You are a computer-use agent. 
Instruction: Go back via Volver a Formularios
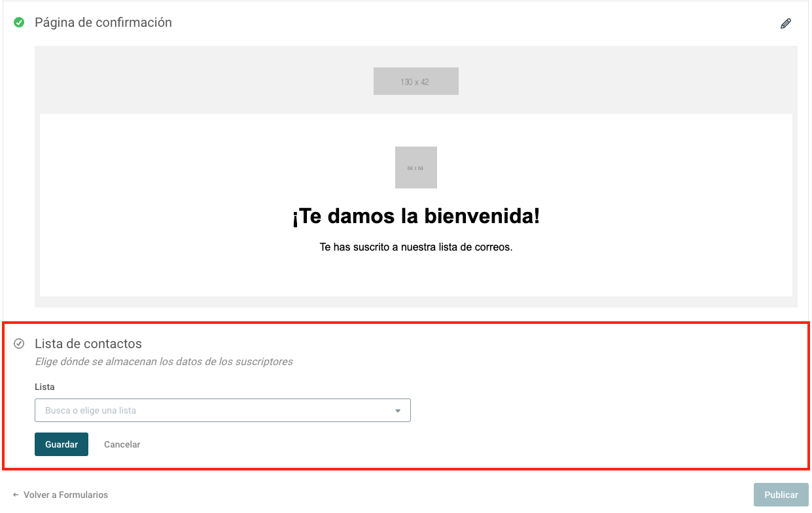click(x=60, y=495)
